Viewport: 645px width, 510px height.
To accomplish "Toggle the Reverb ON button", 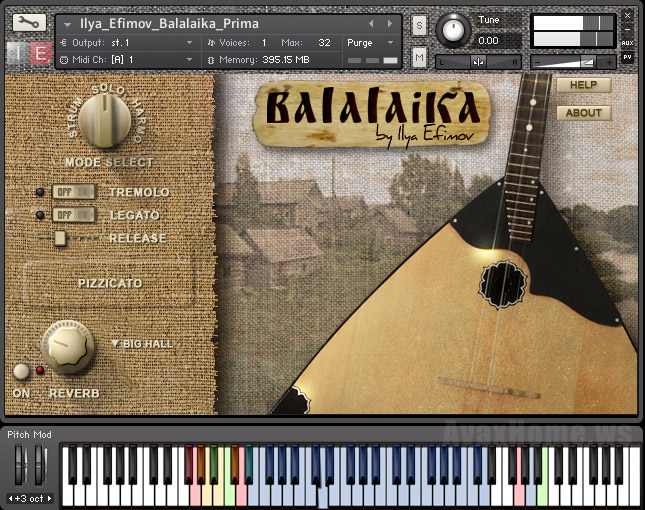I will (21, 371).
